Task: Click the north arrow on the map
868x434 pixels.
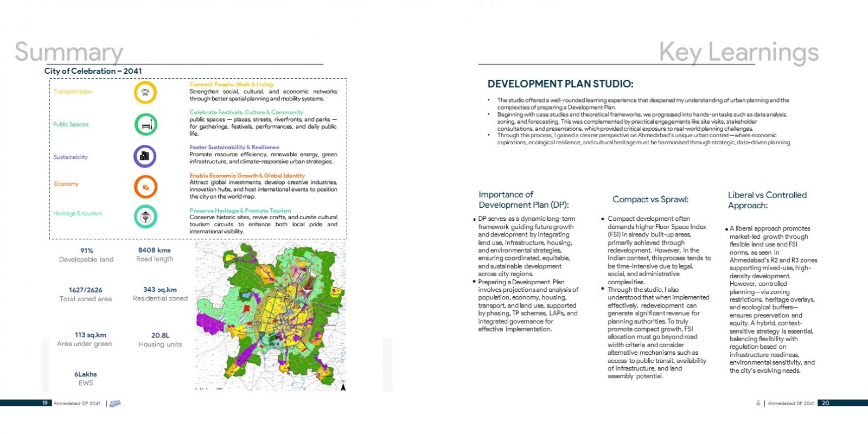Action: point(343,387)
